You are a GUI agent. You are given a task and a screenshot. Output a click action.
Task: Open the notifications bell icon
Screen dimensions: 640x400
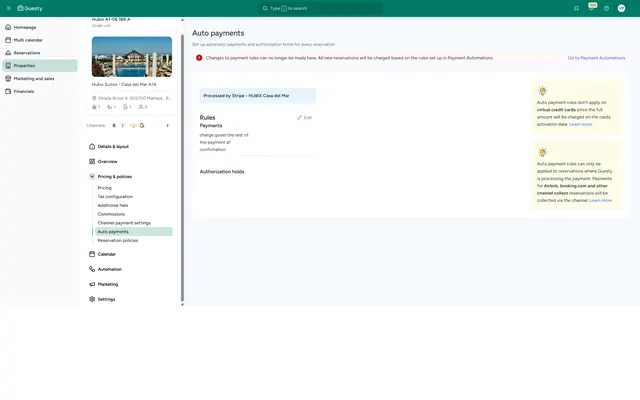(576, 8)
